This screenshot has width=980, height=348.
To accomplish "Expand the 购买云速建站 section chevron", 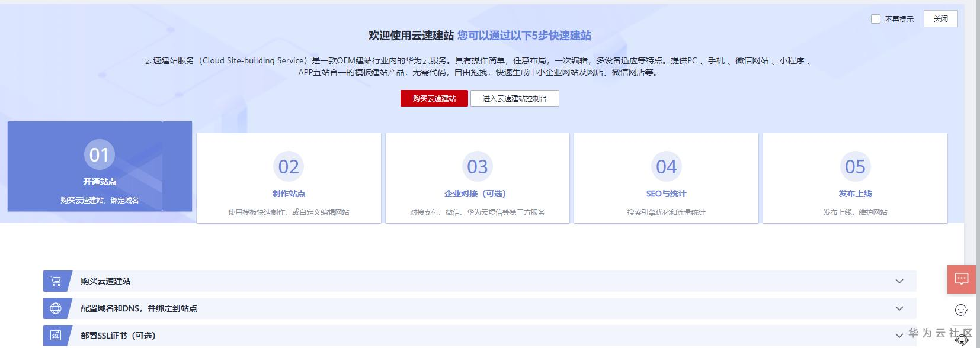I will point(899,281).
